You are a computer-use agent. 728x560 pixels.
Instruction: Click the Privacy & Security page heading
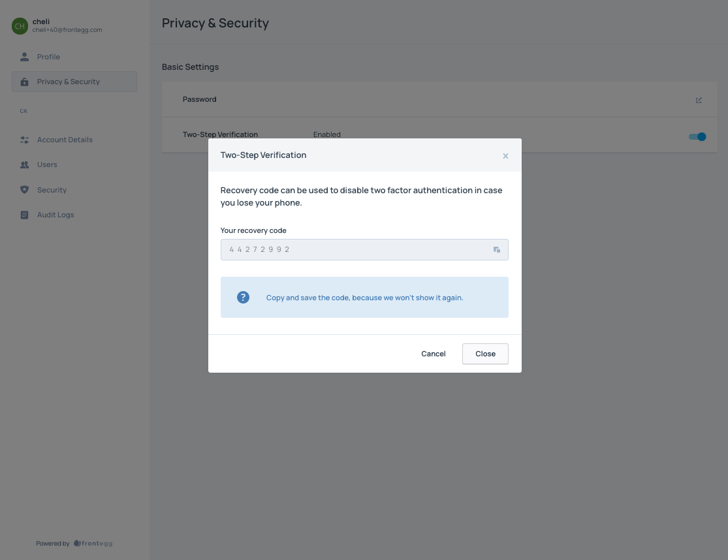click(x=215, y=23)
